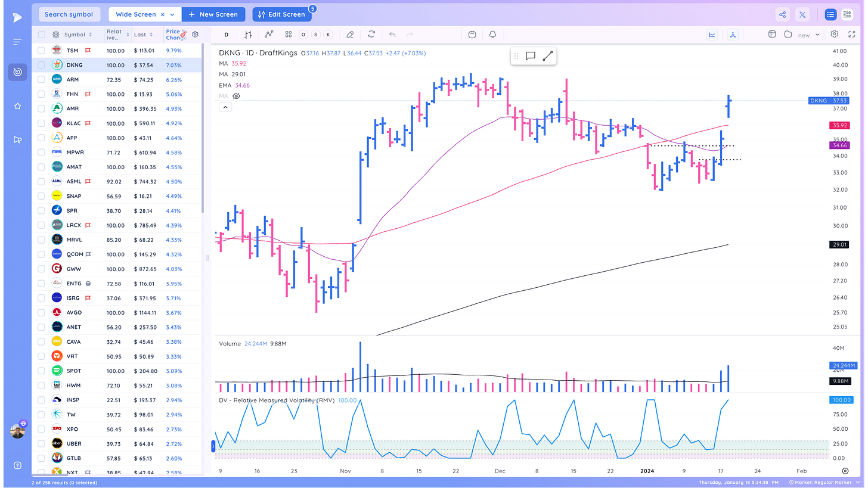Image resolution: width=868 pixels, height=488 pixels.
Task: Check the KLAC row checkbox
Action: [x=41, y=123]
